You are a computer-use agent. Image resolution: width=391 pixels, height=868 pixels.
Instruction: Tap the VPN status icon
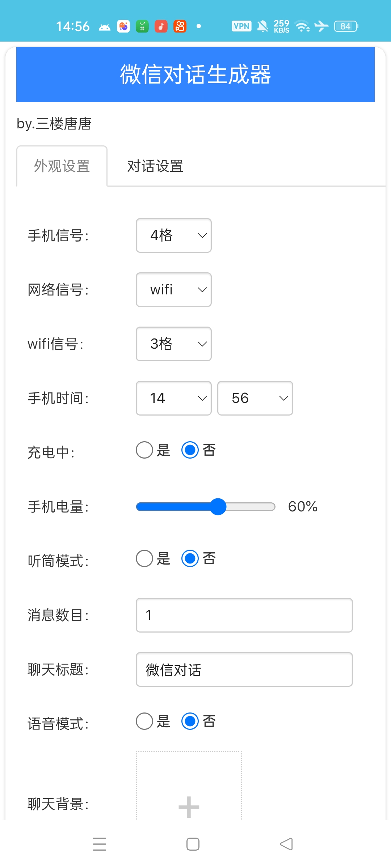[241, 26]
